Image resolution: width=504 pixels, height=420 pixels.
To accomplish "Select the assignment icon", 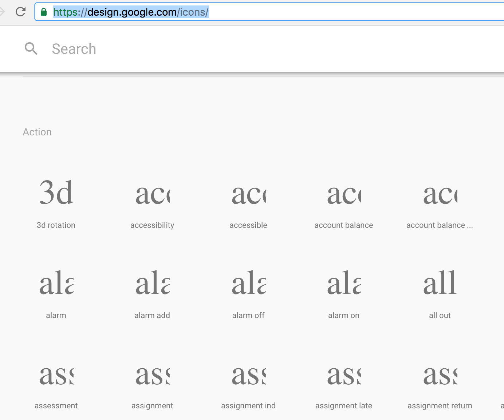I will 152,375.
